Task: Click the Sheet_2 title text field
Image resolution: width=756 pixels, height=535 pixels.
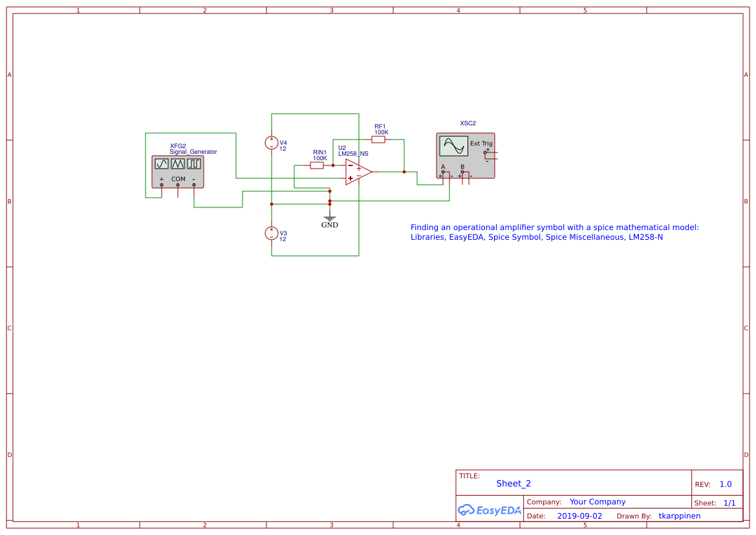Action: pyautogui.click(x=513, y=483)
